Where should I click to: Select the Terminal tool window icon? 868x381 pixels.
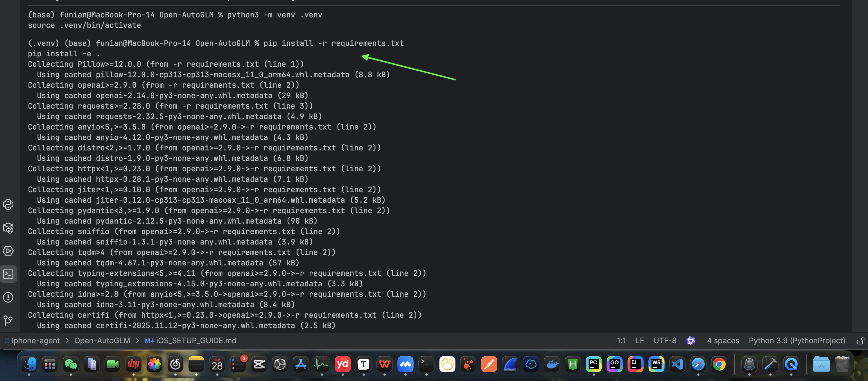[8, 274]
